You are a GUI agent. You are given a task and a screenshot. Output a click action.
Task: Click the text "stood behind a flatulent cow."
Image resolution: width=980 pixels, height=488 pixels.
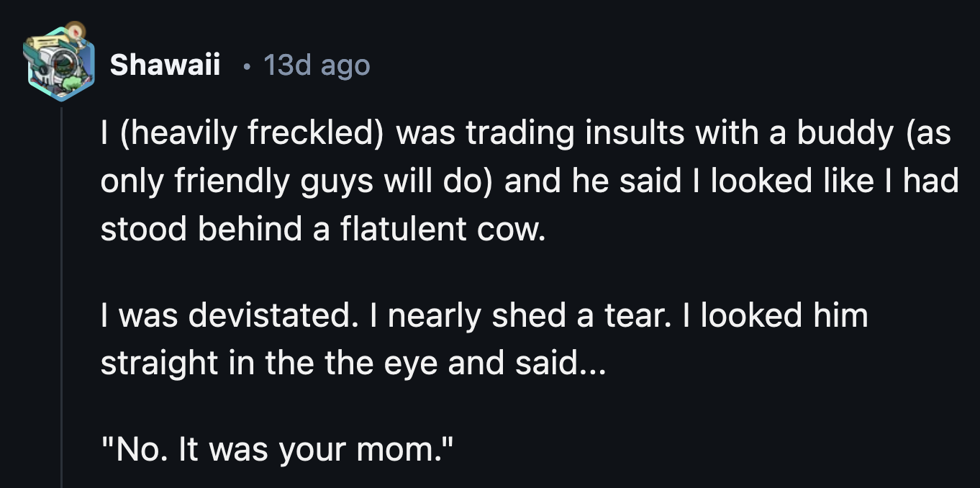319,229
